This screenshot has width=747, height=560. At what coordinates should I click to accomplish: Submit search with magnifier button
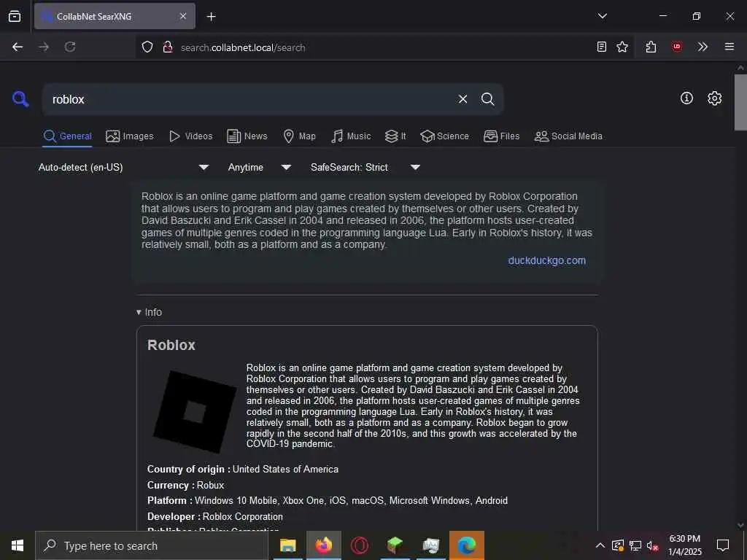click(x=487, y=99)
